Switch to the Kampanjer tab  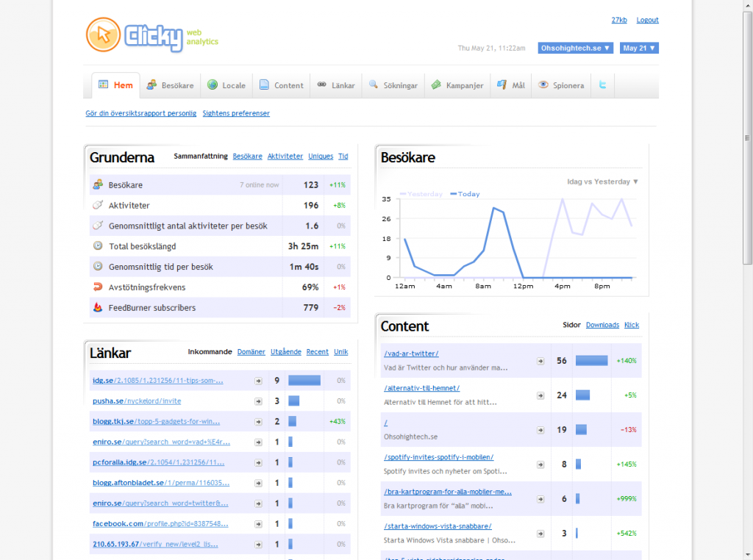[x=457, y=85]
